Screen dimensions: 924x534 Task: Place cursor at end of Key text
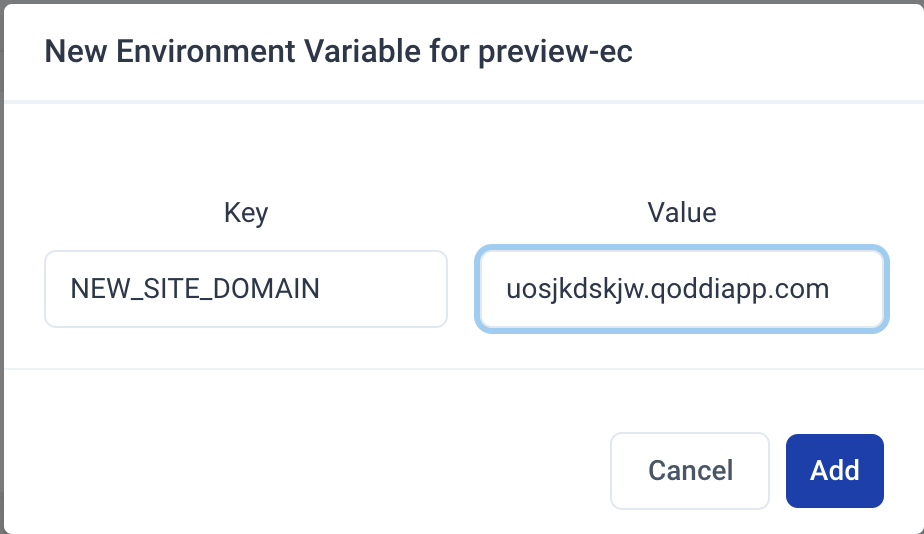point(321,290)
